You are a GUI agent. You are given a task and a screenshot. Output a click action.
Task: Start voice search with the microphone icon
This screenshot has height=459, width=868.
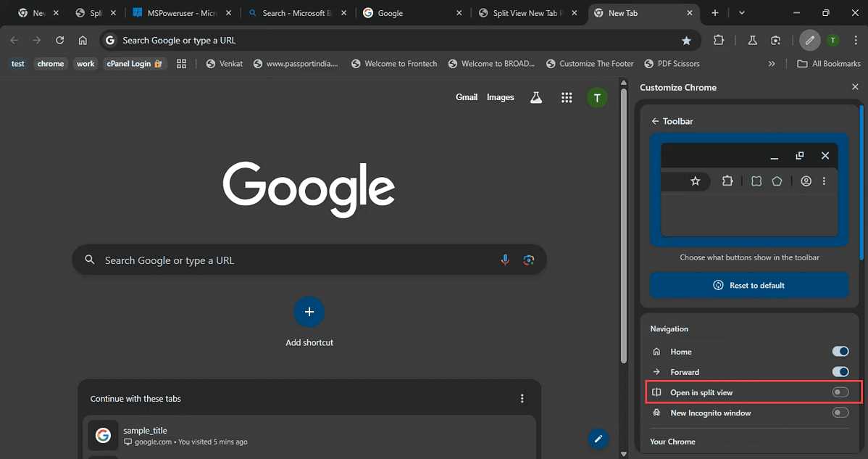point(505,260)
